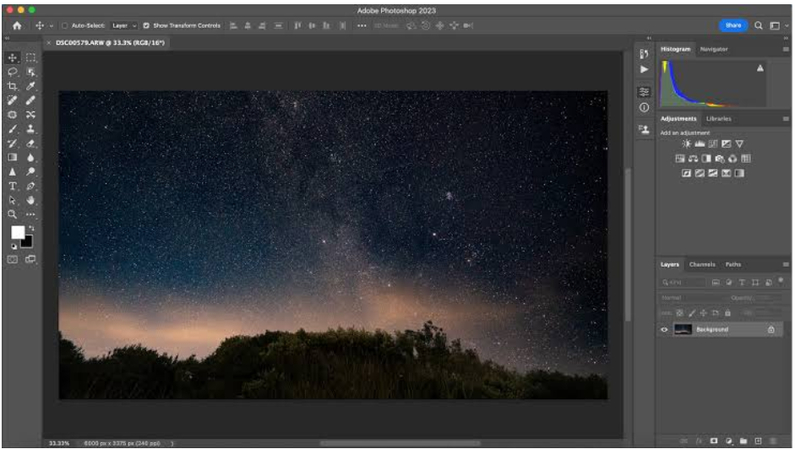Open the Edit Toolbar three-dot menu in toolbox
The image size is (795, 449).
pos(31,214)
